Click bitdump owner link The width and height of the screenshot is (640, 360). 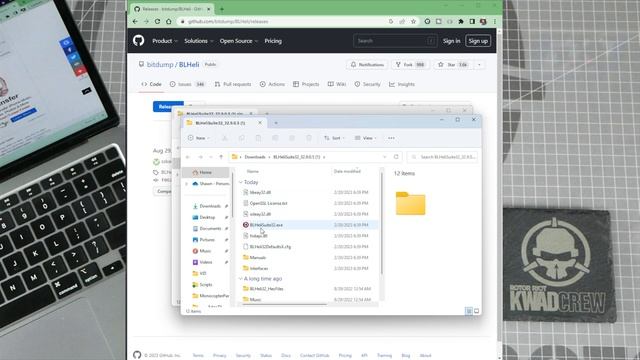tap(160, 64)
